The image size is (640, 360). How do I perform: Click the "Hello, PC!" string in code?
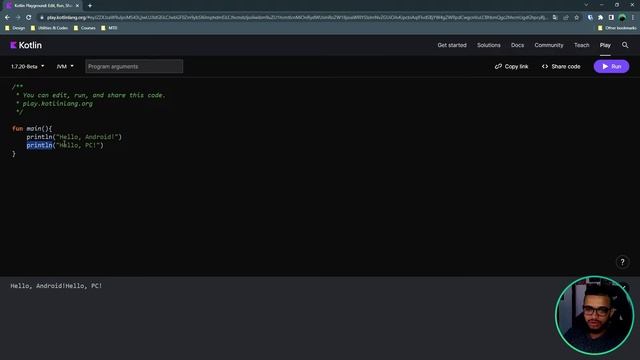[78, 145]
